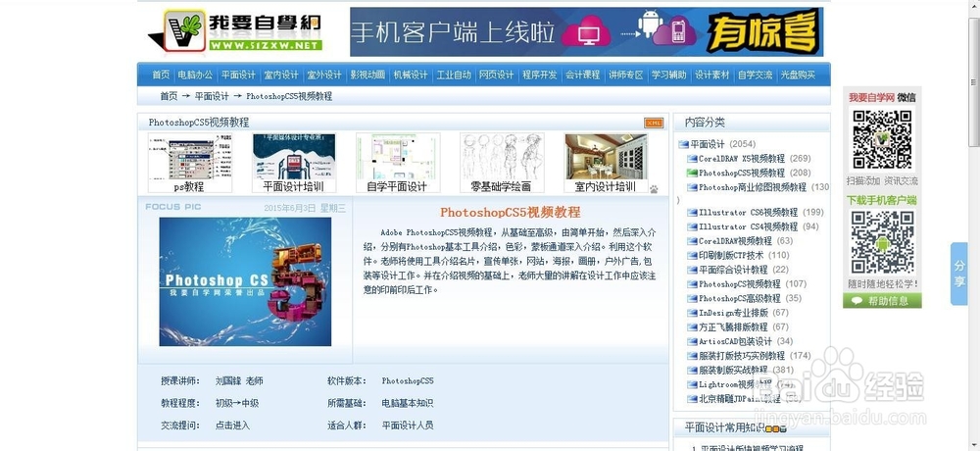This screenshot has width=980, height=451.
Task: Click the icon beside 印刷制版CTP技术
Action: point(692,256)
